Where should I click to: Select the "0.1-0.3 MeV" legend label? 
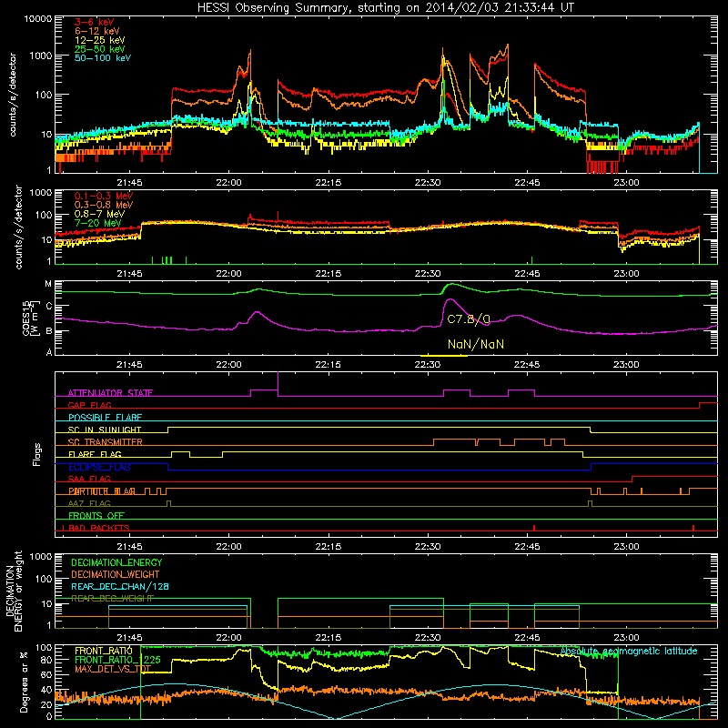coord(104,196)
